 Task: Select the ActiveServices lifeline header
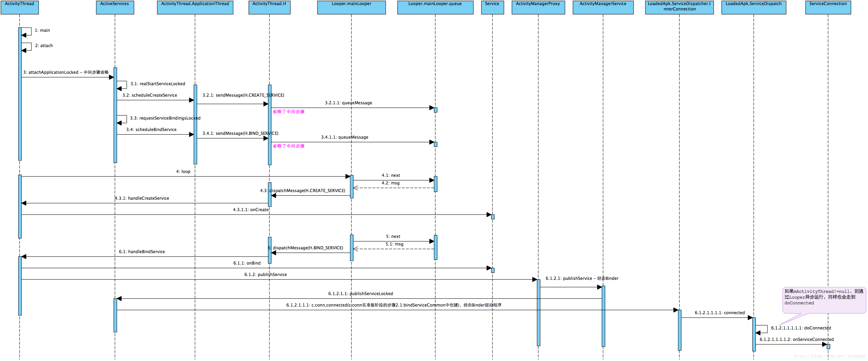click(115, 7)
